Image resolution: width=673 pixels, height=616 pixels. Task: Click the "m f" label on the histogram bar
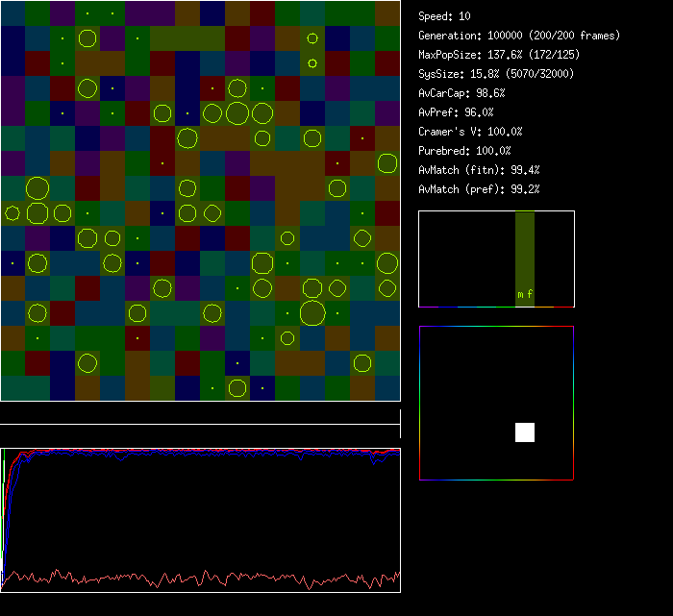[524, 295]
